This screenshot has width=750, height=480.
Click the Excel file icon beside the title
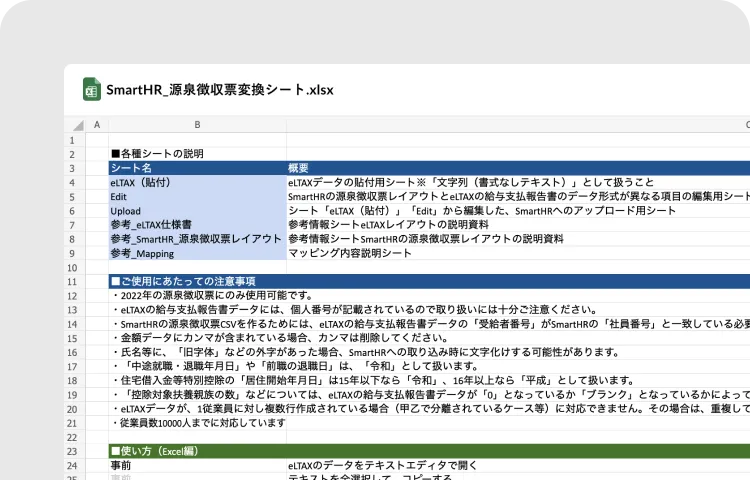tap(92, 89)
